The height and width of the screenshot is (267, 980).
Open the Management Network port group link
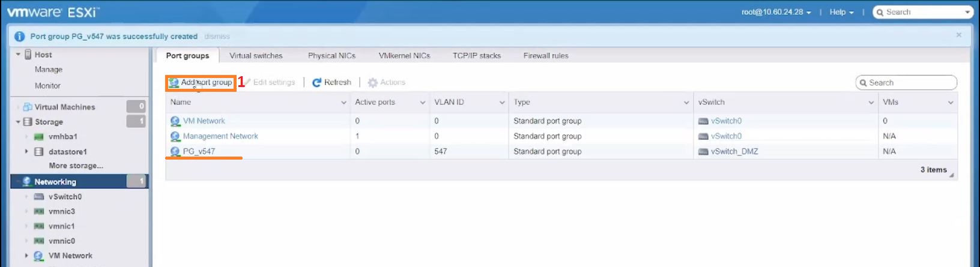220,136
